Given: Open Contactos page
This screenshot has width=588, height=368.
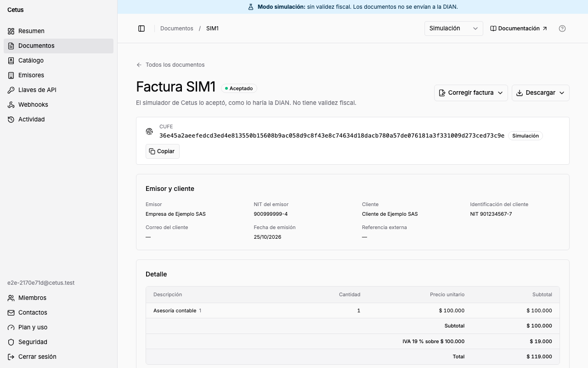Looking at the screenshot, I should point(58,313).
